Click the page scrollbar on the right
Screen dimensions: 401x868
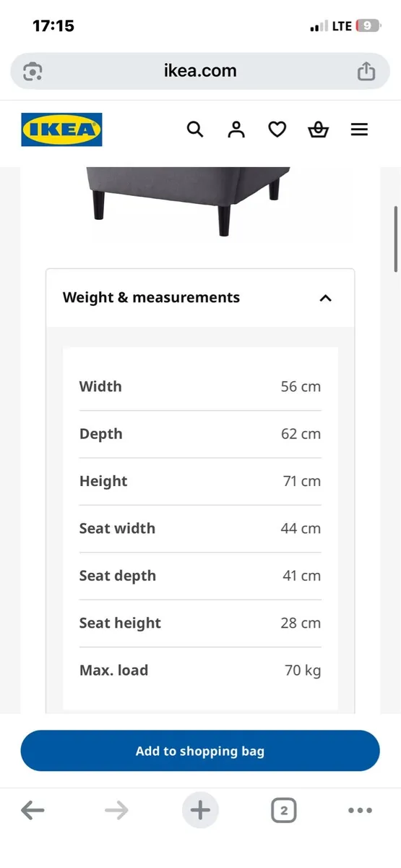396,239
